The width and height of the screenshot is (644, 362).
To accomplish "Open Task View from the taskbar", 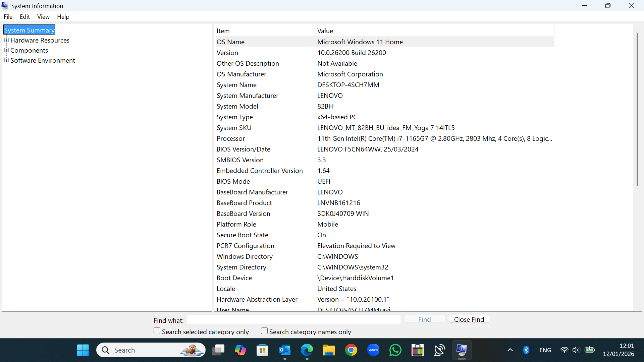I will pyautogui.click(x=218, y=350).
